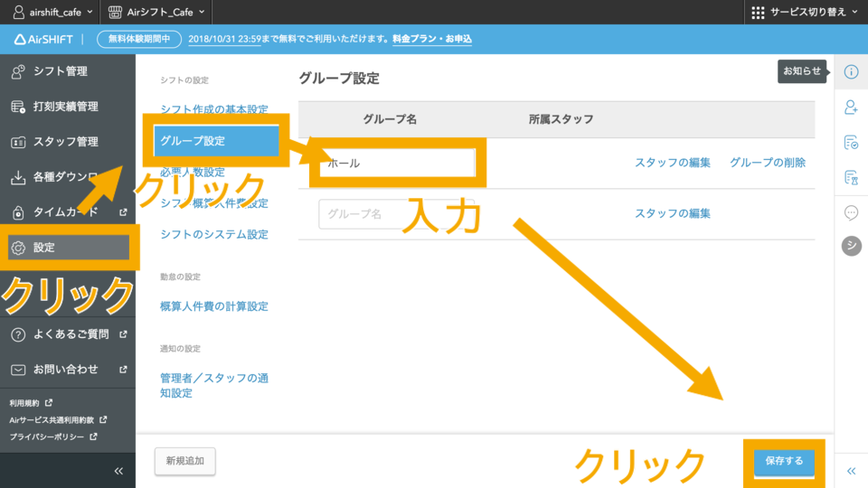Select スタッフ管理 in the sidebar
This screenshot has height=488, width=868.
point(65,142)
